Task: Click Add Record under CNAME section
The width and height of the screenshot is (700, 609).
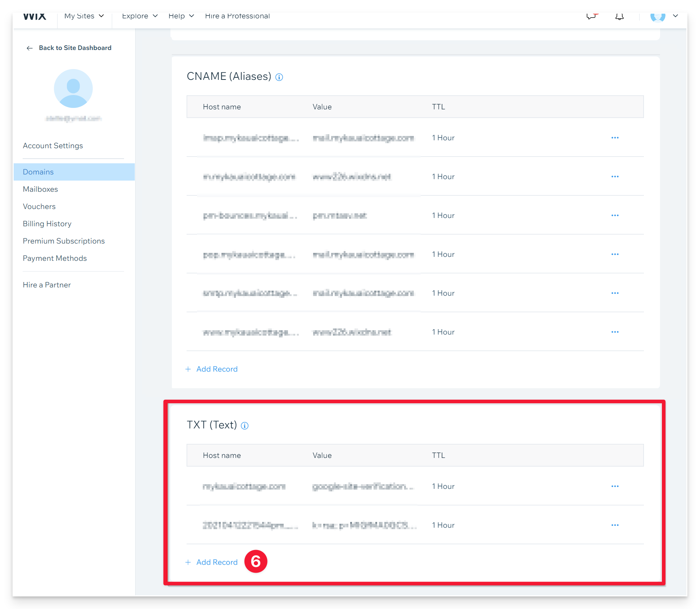Action: [x=216, y=369]
